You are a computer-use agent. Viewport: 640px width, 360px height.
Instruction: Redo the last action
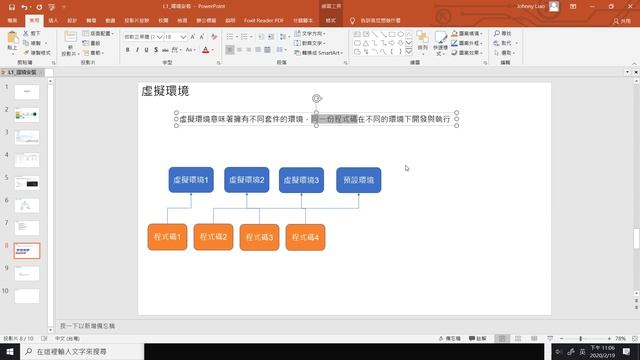[39, 7]
